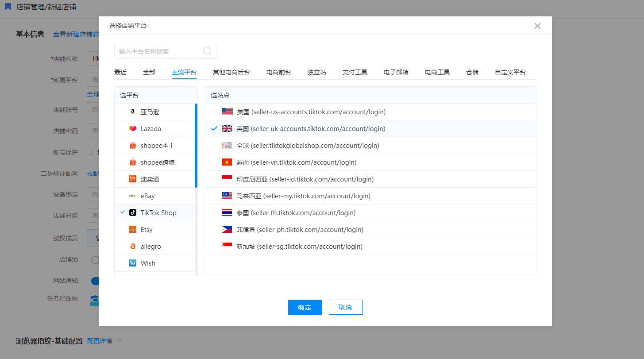Image resolution: width=644 pixels, height=359 pixels.
Task: Select the 速卖通 AliExpress cart icon
Action: coord(132,179)
